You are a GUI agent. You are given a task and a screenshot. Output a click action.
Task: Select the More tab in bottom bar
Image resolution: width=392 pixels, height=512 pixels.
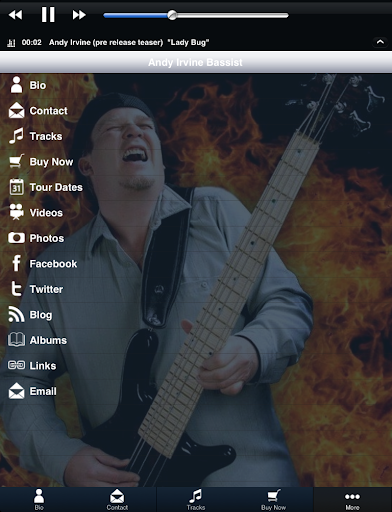coord(352,500)
